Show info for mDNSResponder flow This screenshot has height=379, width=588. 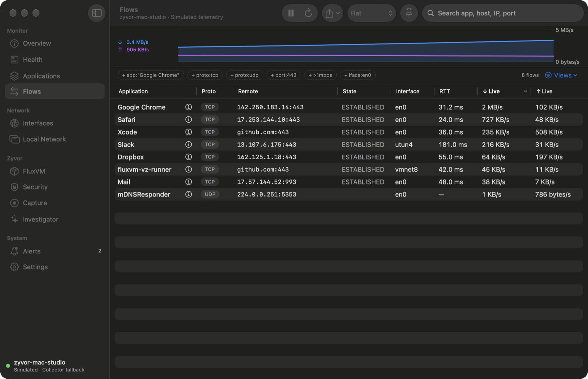188,194
